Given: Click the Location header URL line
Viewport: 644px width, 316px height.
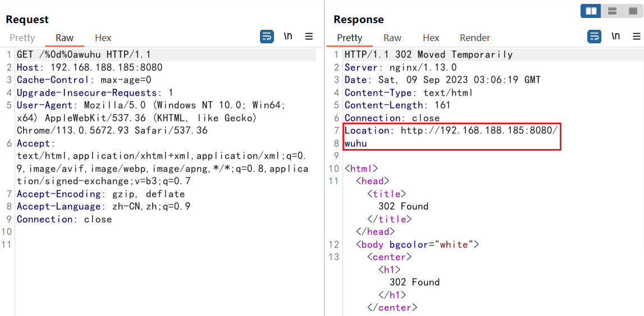Looking at the screenshot, I should 452,130.
